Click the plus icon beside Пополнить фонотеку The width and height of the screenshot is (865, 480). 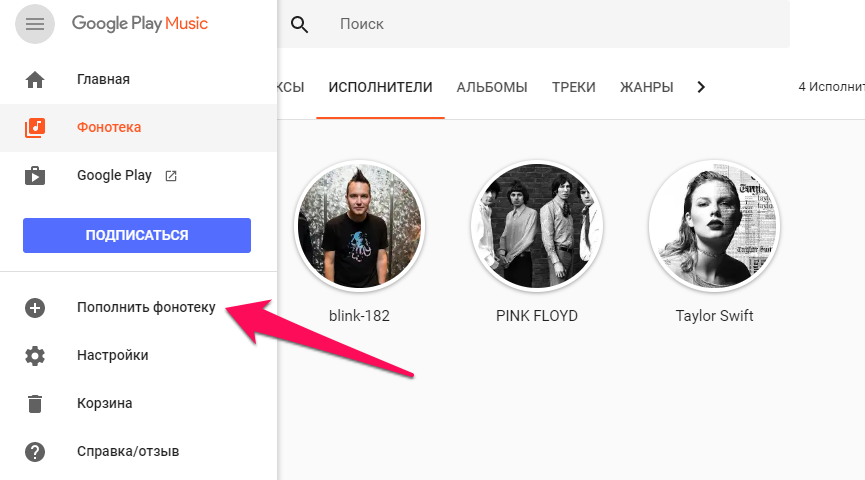35,308
